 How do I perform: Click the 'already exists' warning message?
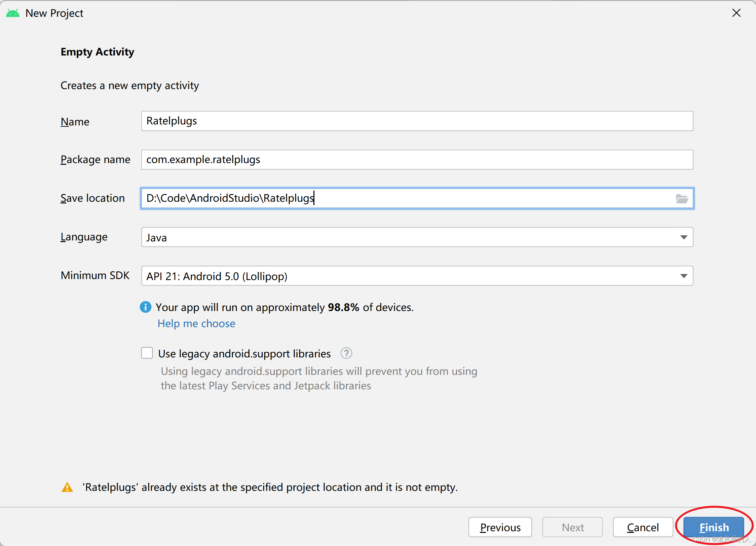click(x=270, y=487)
